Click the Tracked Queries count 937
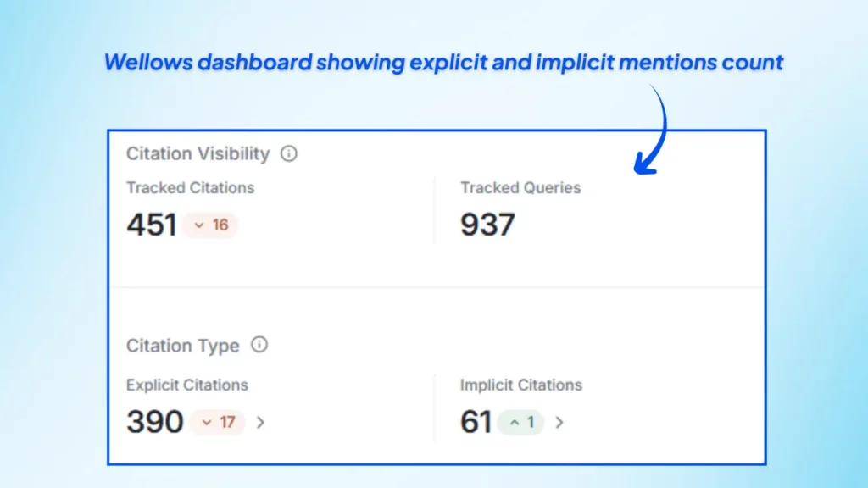Screen dimensions: 868x488 487,224
